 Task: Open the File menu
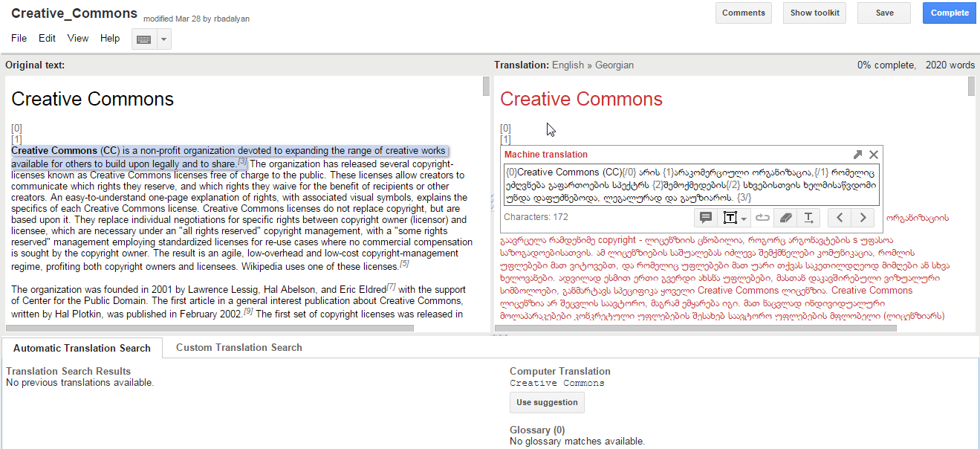click(x=19, y=39)
